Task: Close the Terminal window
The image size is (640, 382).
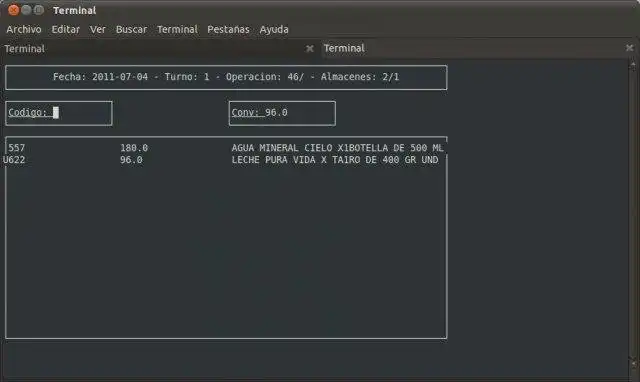Action: [13, 10]
